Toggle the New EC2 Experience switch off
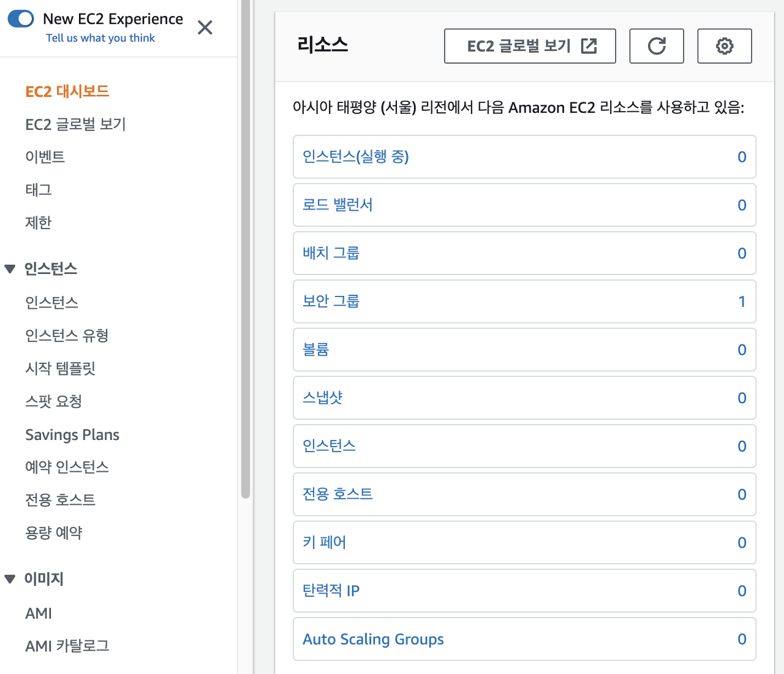Screen dimensions: 784x674 click(x=21, y=19)
